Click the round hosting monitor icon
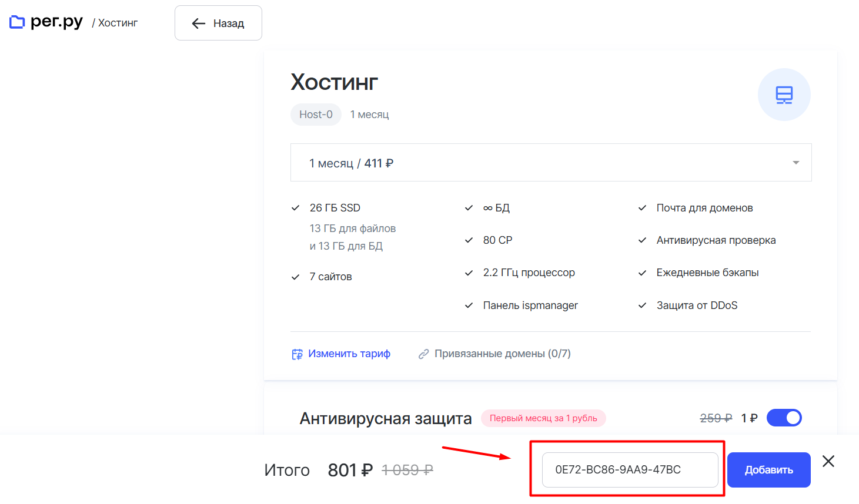This screenshot has width=859, height=504. point(784,95)
